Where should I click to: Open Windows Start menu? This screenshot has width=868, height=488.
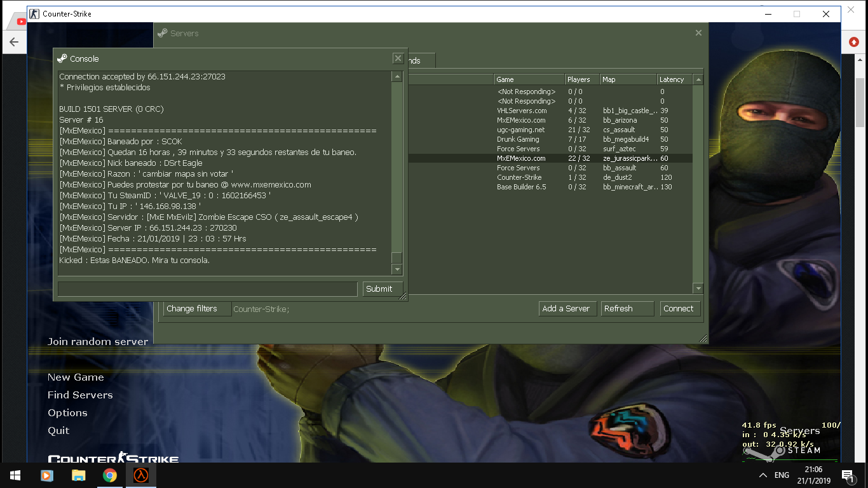point(15,475)
